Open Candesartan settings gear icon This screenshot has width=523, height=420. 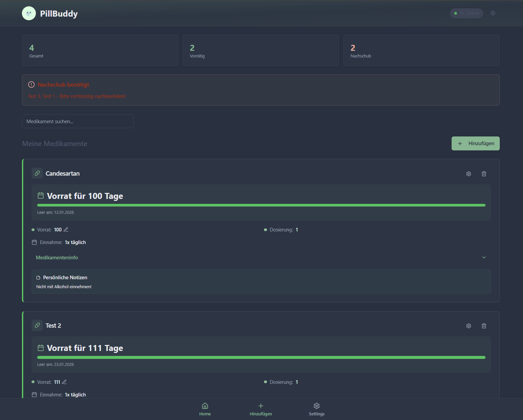tap(469, 174)
